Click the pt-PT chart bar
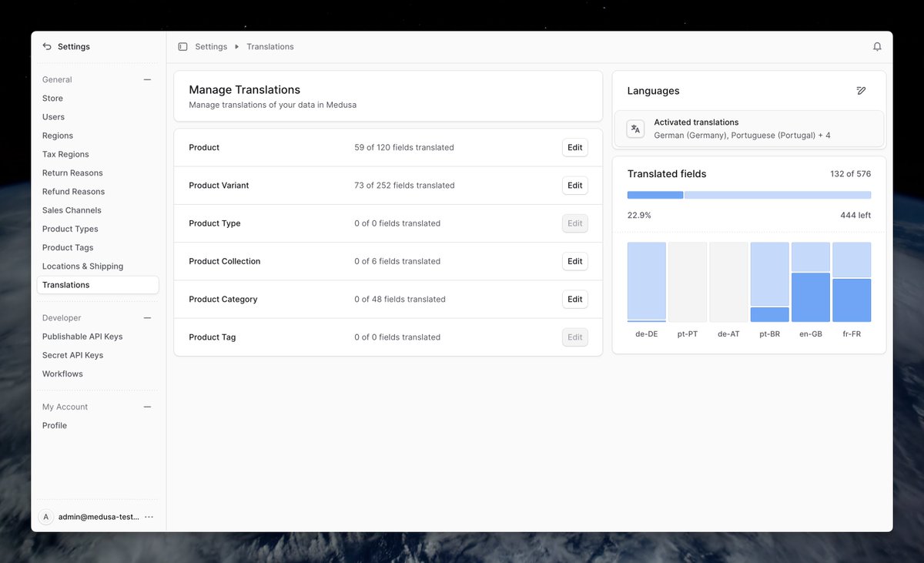Screen dimensions: 924x563 (x=688, y=282)
